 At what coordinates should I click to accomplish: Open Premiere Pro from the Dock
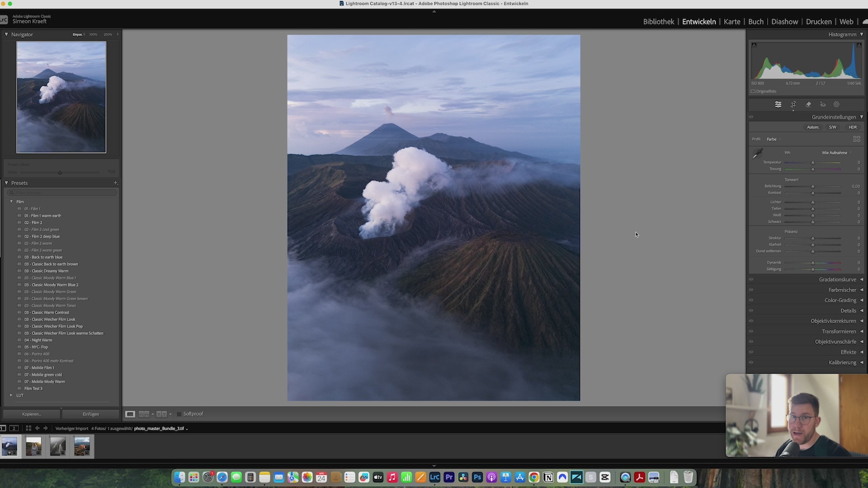click(449, 477)
